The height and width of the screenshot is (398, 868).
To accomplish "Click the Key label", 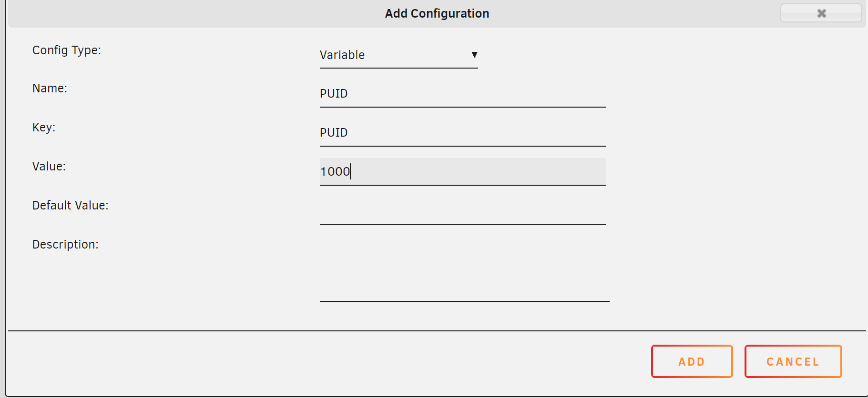I will 44,128.
